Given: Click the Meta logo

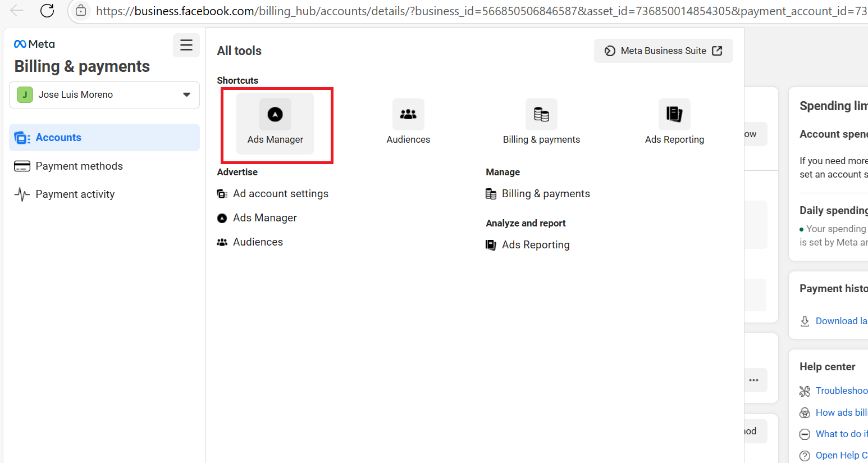Looking at the screenshot, I should 34,44.
